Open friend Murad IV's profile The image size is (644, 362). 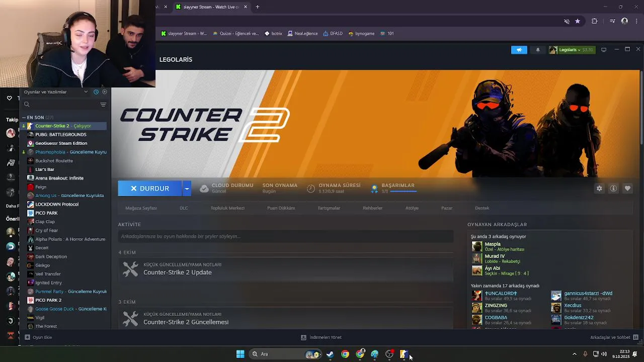[x=495, y=256]
